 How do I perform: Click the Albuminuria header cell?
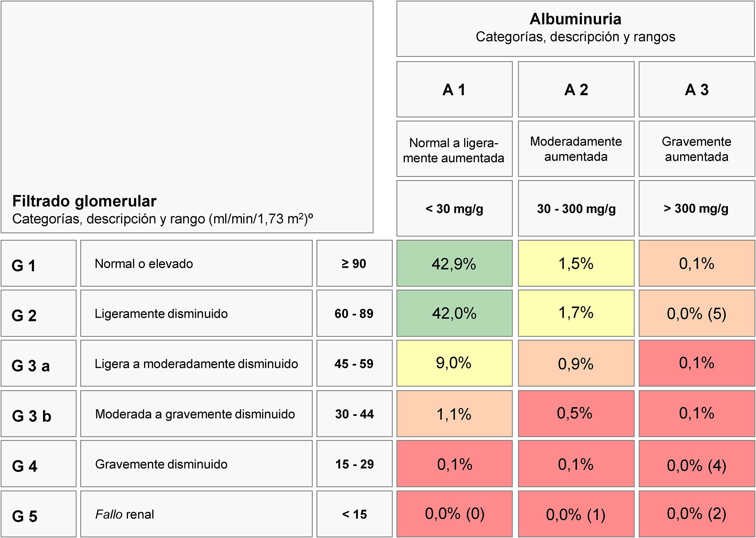coord(575,28)
